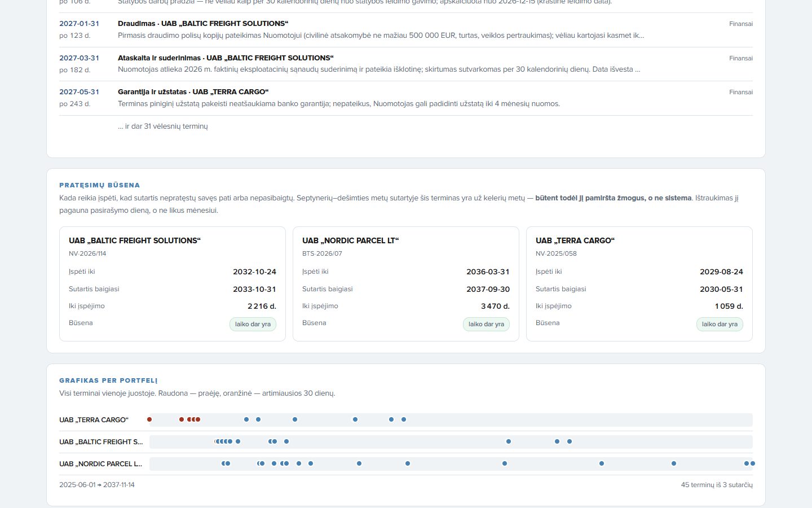Click the final blue marker in TERRA CARGO timeline
Image resolution: width=812 pixels, height=508 pixels.
(x=404, y=419)
